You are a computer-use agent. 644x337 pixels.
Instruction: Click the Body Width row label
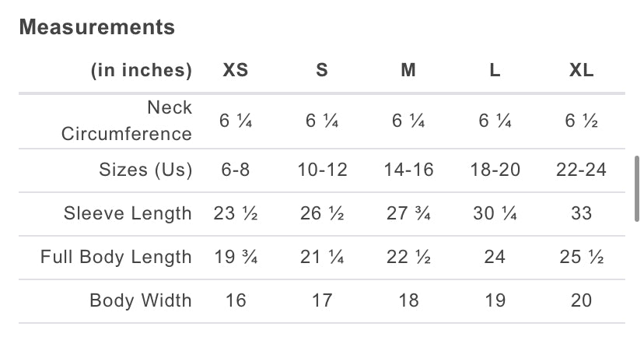click(140, 300)
